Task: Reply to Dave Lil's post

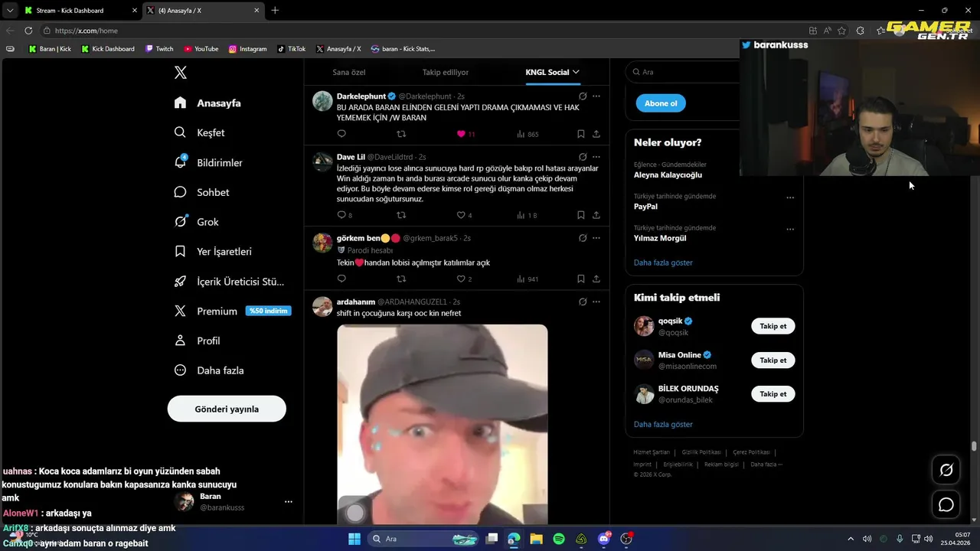Action: [341, 215]
